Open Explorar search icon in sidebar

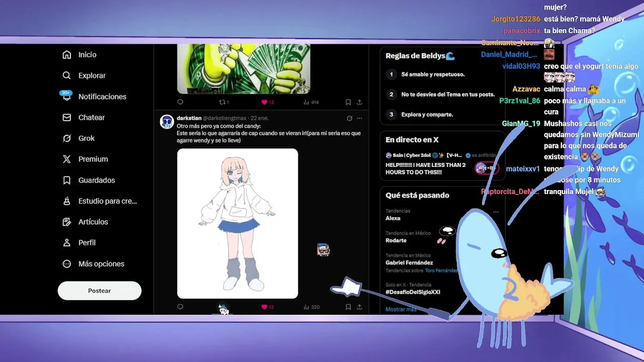[x=66, y=75]
